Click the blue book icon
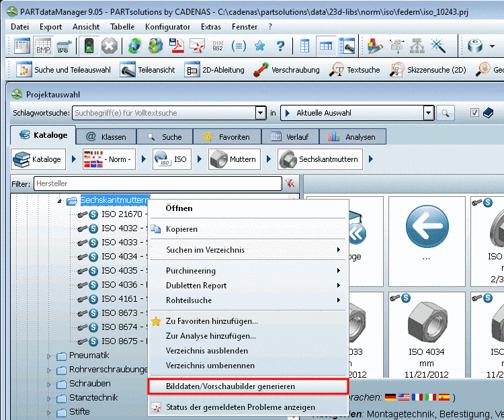 488,113
